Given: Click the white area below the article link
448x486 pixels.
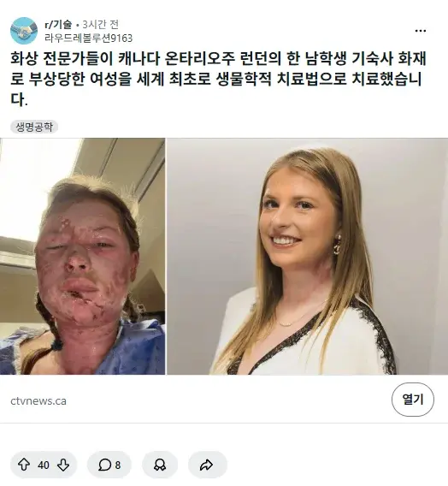Looking at the screenshot, I should [x=224, y=436].
